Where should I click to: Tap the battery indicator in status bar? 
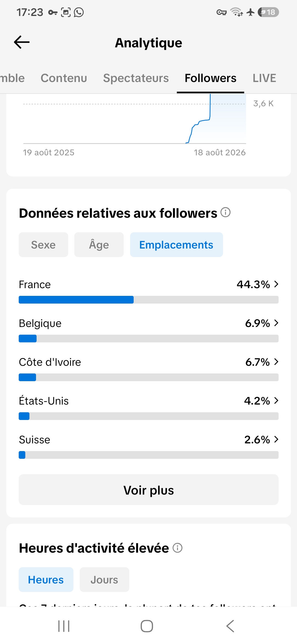click(x=268, y=12)
